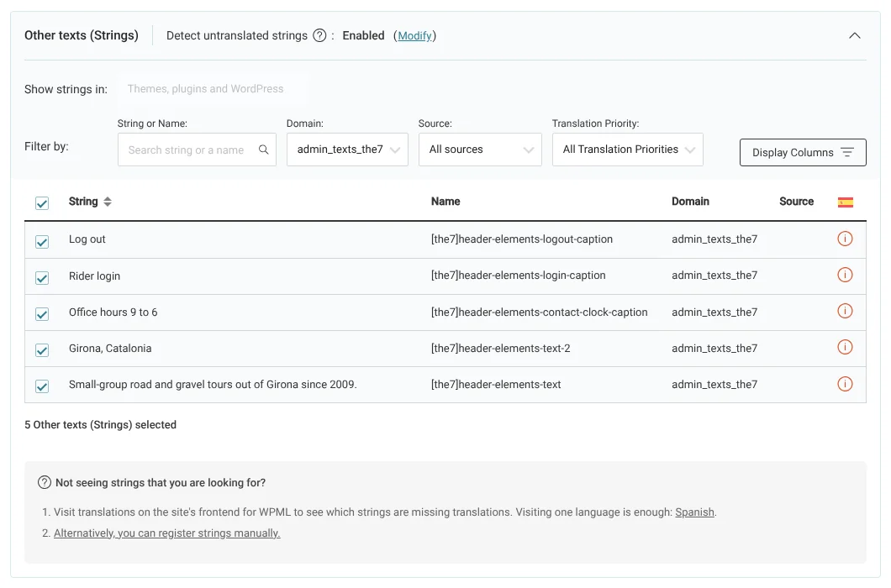Screen dimensions: 891x588
Task: Click the Domain column header
Action: [x=690, y=201]
